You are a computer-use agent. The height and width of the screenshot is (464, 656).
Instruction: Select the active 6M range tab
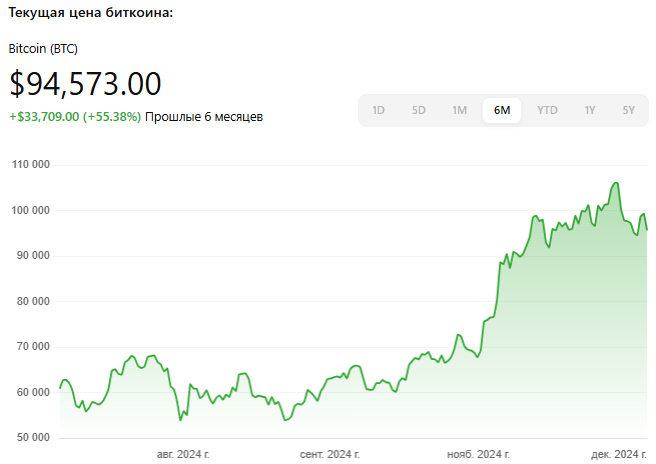click(502, 110)
